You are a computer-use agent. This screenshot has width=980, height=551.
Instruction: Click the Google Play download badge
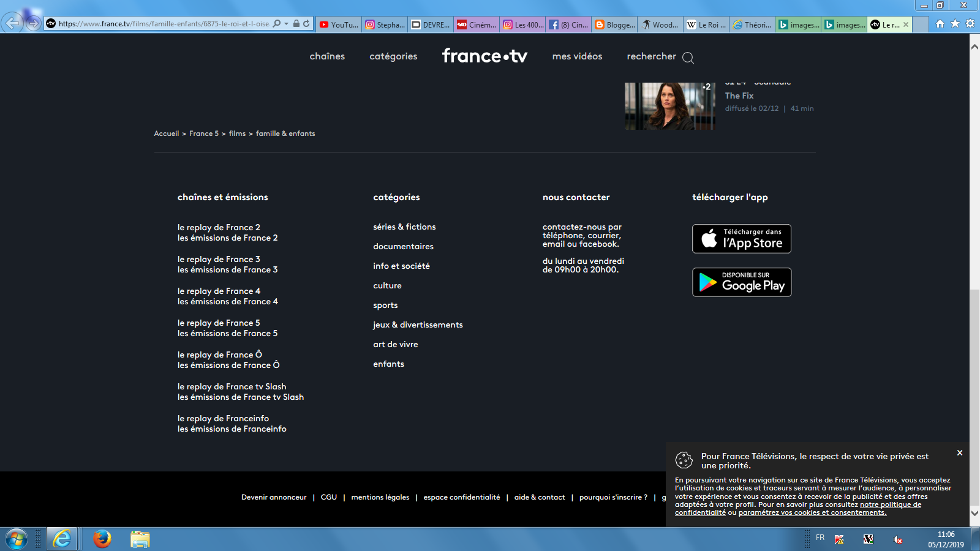[x=742, y=282]
